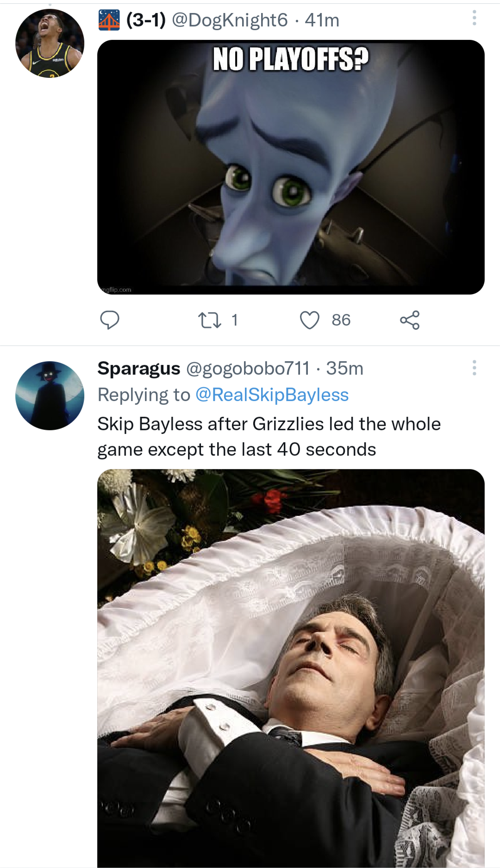Open more options for Sparagus's tweet
This screenshot has width=500, height=868.
(x=474, y=368)
